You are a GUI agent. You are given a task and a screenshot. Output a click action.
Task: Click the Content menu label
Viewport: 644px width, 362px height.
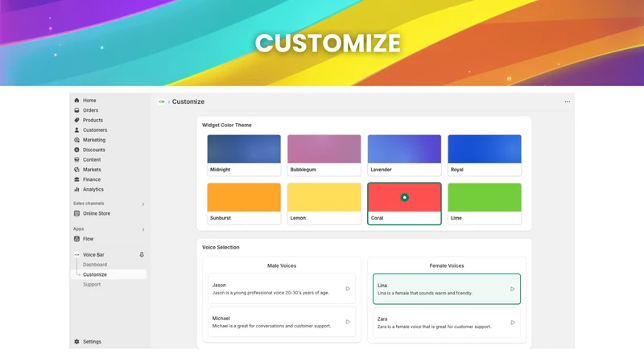pos(92,159)
